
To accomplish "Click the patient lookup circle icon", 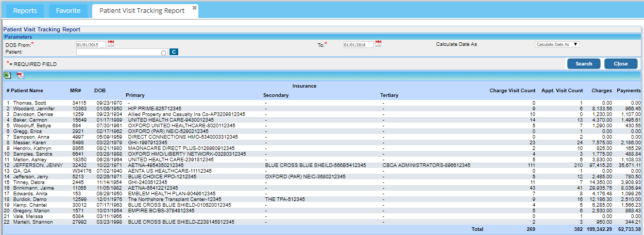I will 163,53.
